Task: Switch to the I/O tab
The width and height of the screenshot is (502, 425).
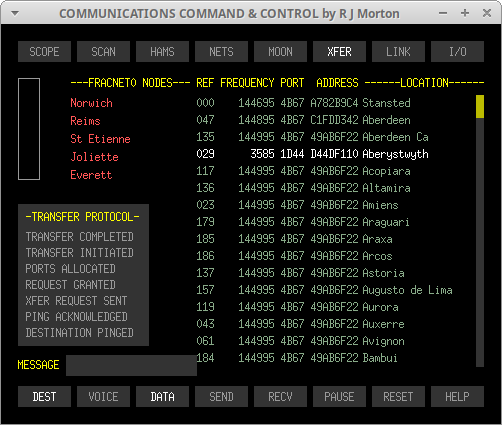Action: [x=457, y=52]
